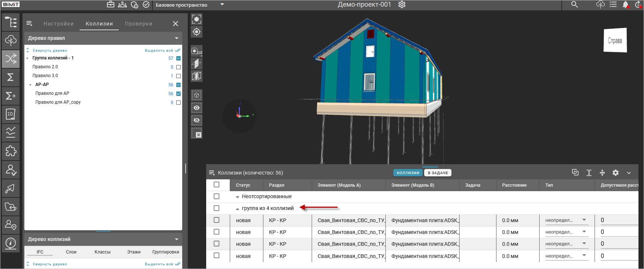Uncheck the Правило для АР checkbox

[179, 94]
